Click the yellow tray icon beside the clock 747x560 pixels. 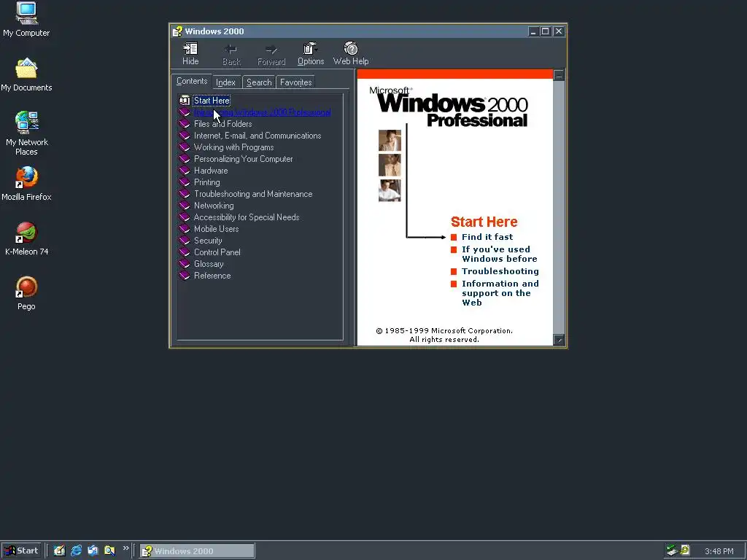coord(685,550)
